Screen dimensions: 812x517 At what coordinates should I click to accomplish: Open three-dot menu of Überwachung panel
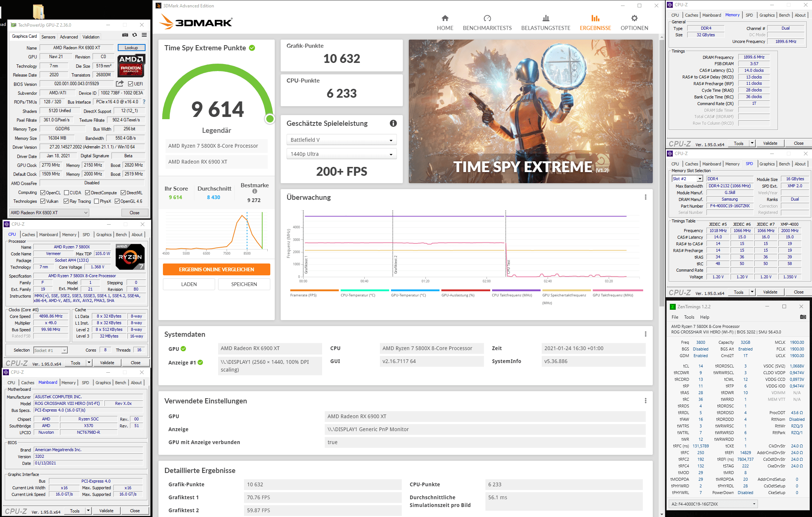tap(645, 197)
